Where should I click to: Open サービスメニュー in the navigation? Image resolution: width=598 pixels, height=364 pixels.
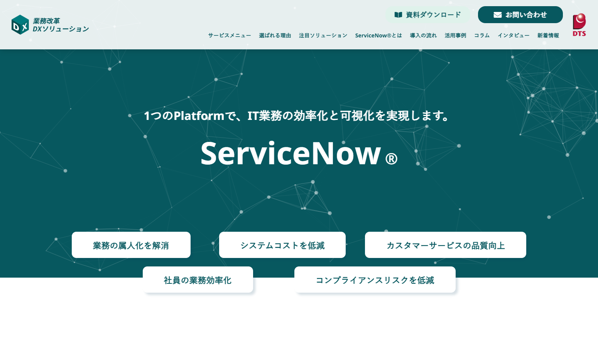click(229, 35)
